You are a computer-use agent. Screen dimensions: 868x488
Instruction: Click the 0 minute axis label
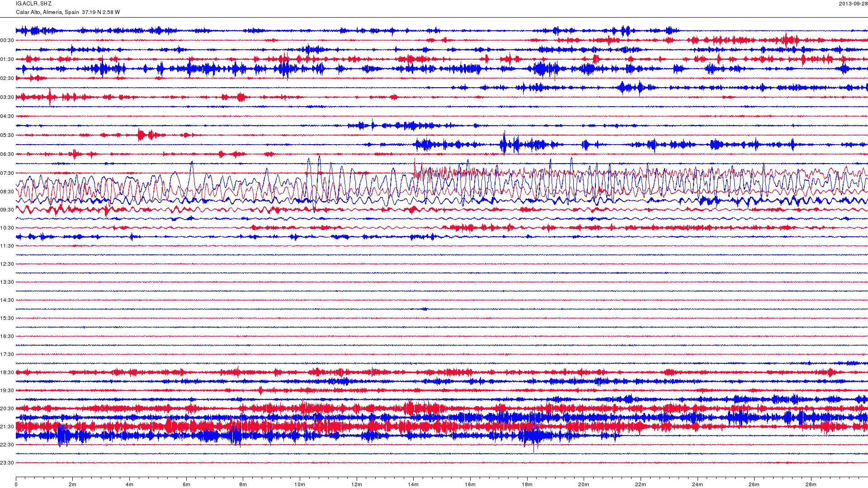[16, 485]
